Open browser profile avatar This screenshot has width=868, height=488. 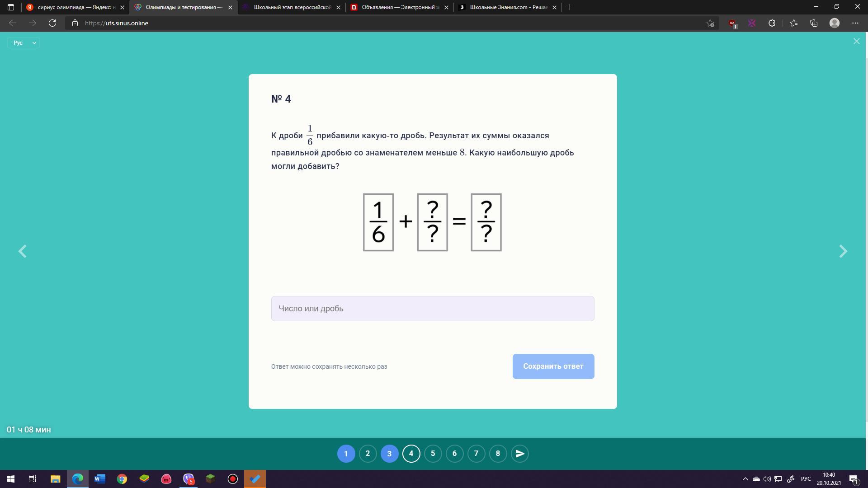(834, 23)
